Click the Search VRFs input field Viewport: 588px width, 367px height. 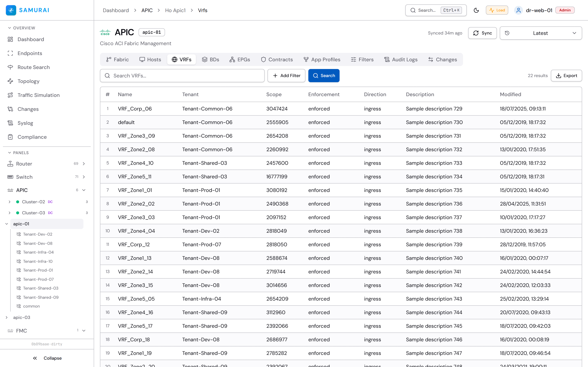pos(182,75)
